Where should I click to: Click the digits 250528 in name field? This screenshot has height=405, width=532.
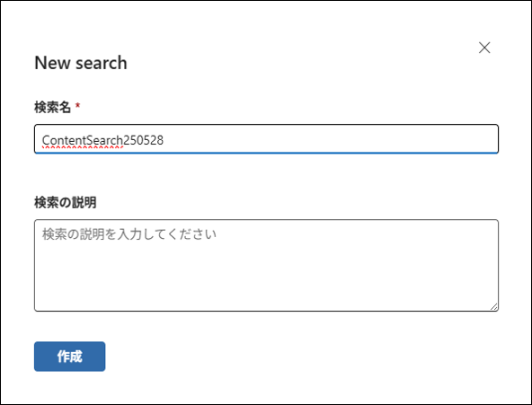[143, 140]
